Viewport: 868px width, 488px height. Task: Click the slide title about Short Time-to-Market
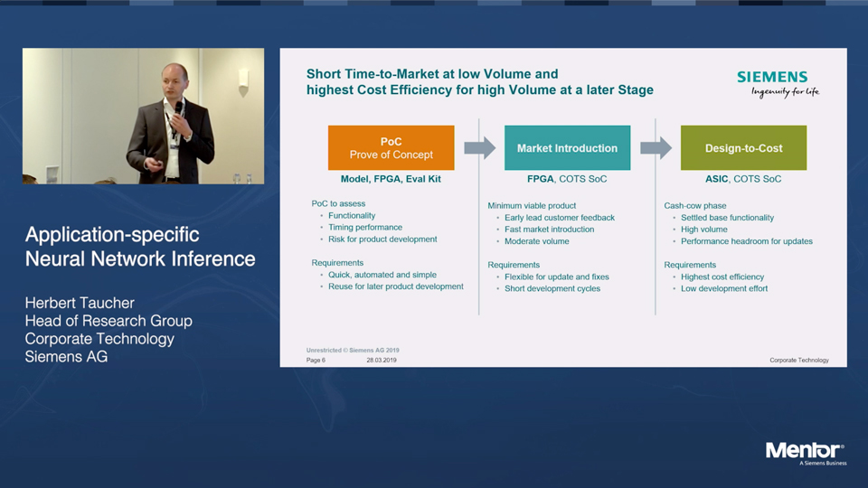click(x=479, y=81)
